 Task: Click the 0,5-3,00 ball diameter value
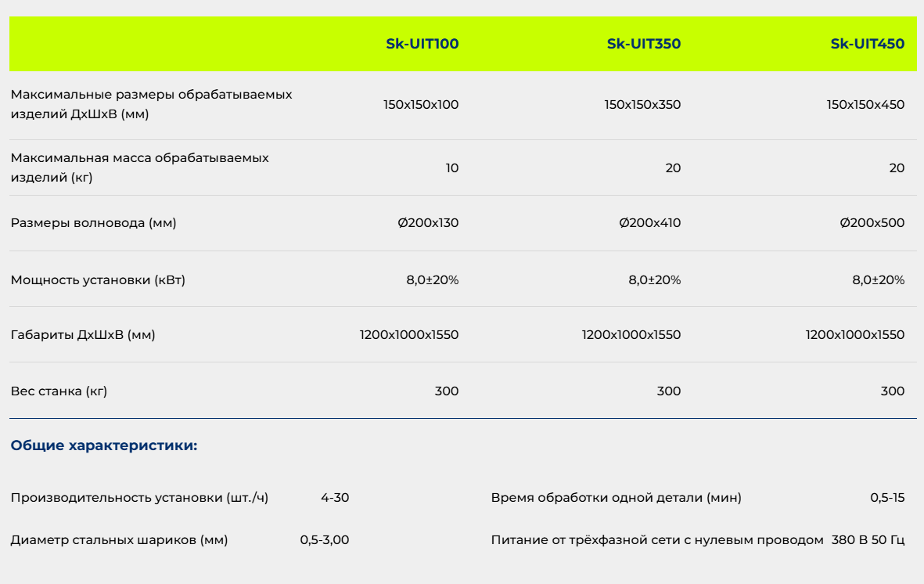coord(325,540)
